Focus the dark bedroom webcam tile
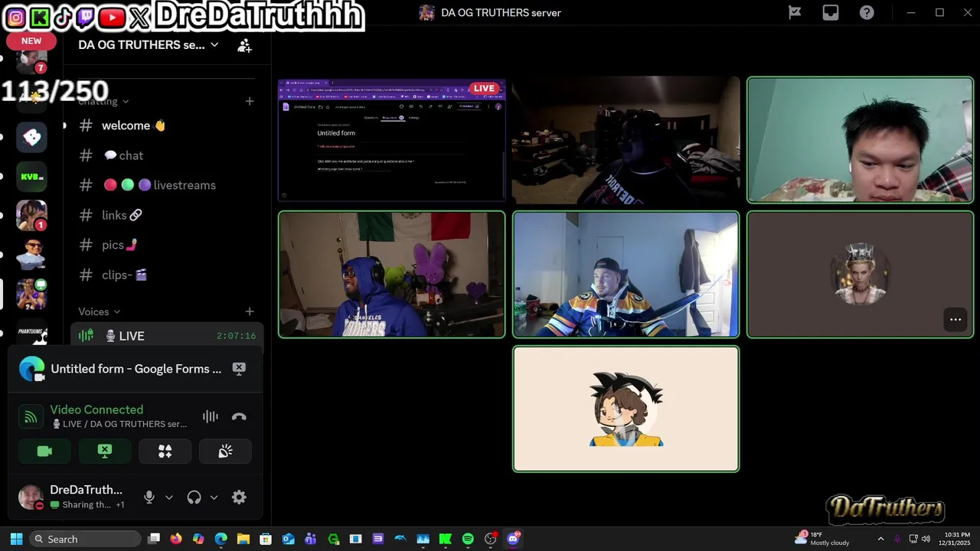Screen dimensions: 980x551 pyautogui.click(x=626, y=140)
